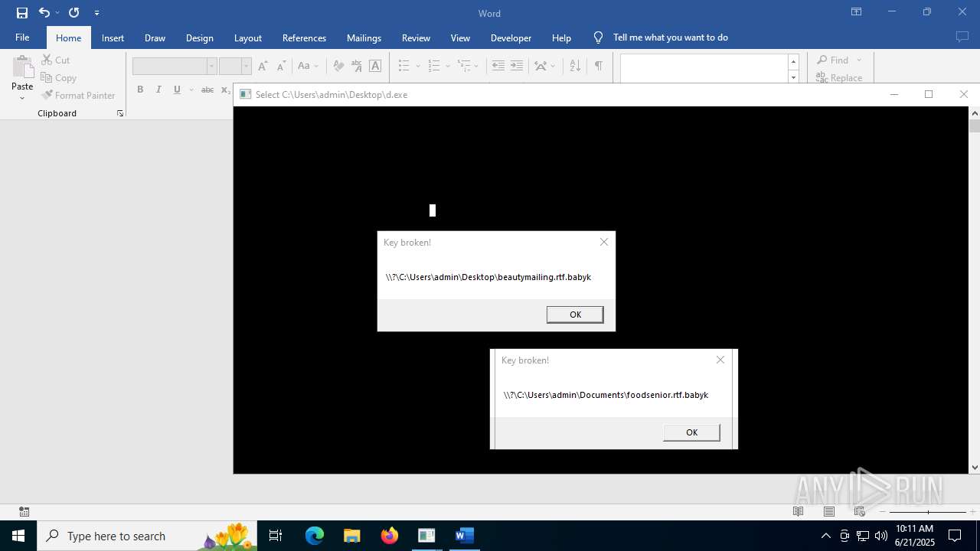Switch to the Insert tab
Viewport: 980px width, 551px height.
point(113,37)
